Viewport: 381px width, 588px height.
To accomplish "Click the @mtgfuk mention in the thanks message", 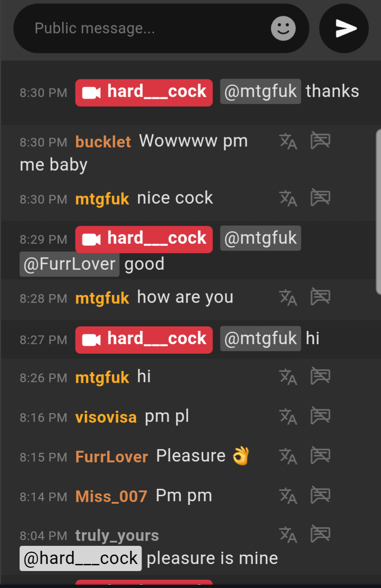I will (x=260, y=91).
